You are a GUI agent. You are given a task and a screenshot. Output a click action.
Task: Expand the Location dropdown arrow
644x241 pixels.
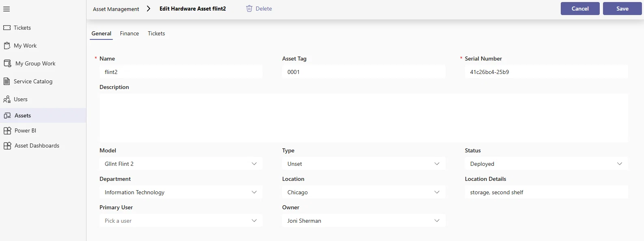pos(437,192)
